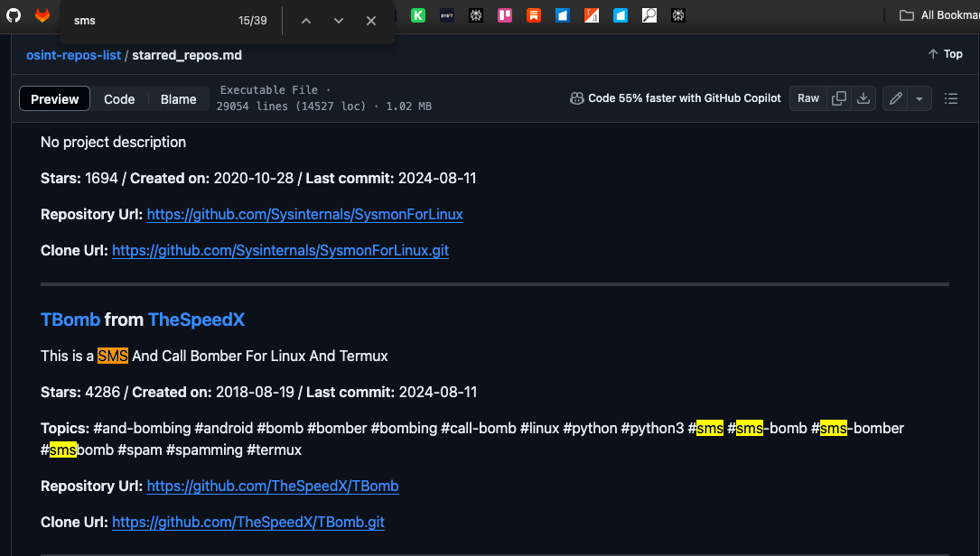Switch to the Blame tab
Viewport: 980px width, 556px height.
point(178,98)
